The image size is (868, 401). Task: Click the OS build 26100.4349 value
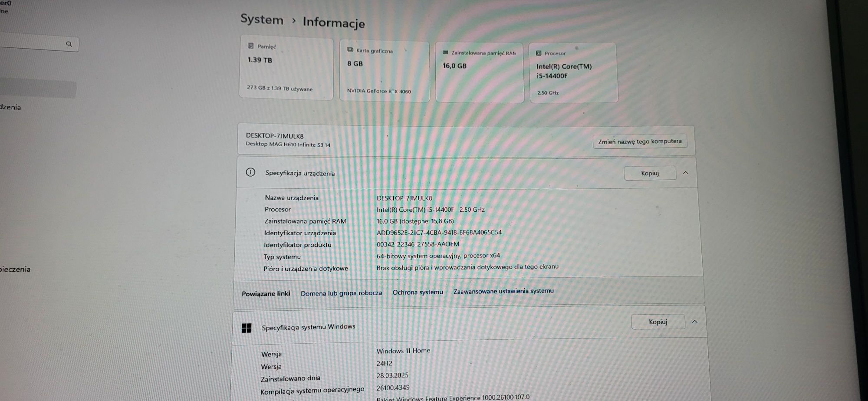[x=393, y=388]
